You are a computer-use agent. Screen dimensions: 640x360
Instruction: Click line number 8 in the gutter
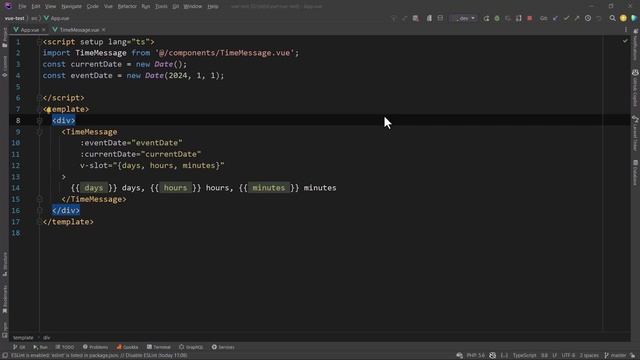point(18,120)
